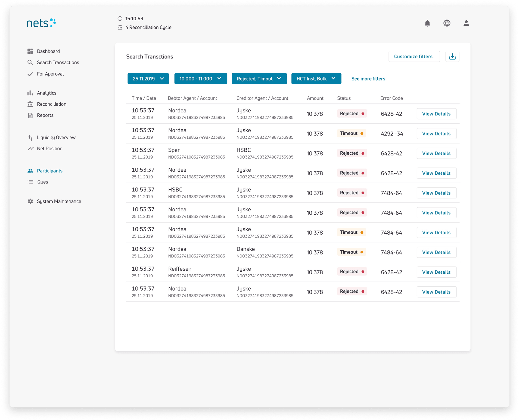Click the Debtor Agent / Account header
519x420 pixels.
[x=193, y=98]
